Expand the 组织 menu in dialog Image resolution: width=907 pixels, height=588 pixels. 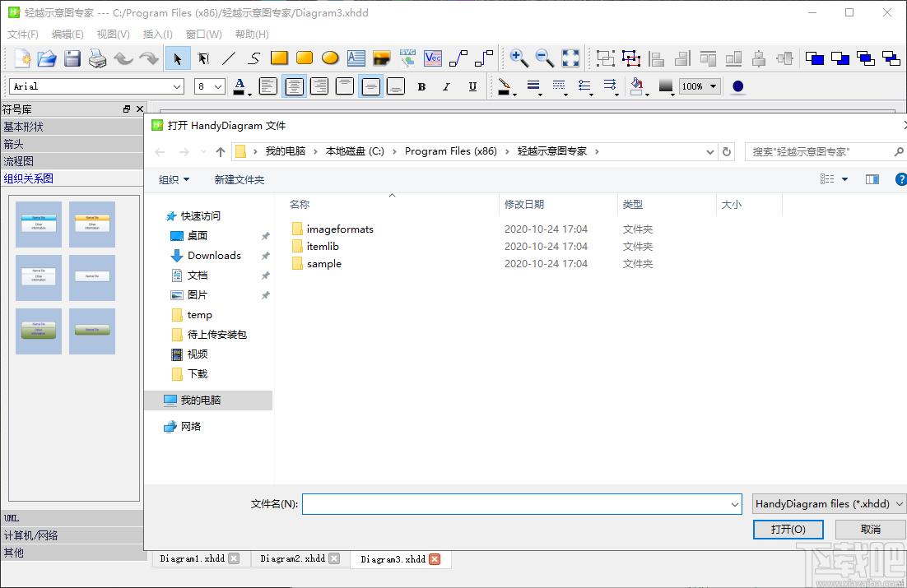tap(174, 180)
